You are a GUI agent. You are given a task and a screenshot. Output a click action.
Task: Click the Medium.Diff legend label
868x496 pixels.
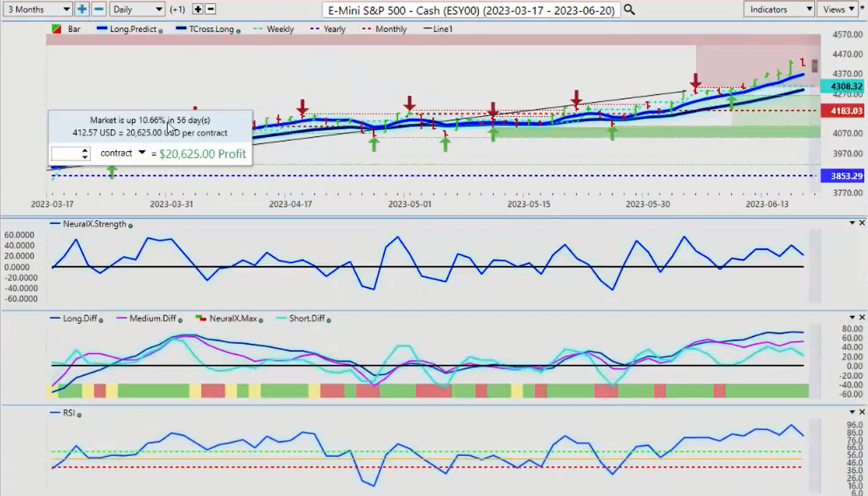[x=153, y=318]
